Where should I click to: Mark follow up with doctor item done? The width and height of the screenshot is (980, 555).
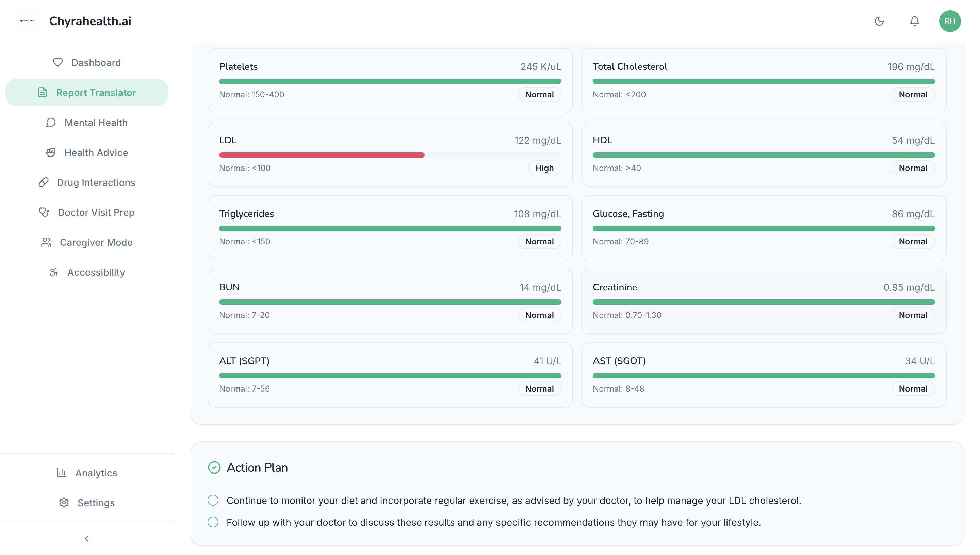[x=213, y=522]
